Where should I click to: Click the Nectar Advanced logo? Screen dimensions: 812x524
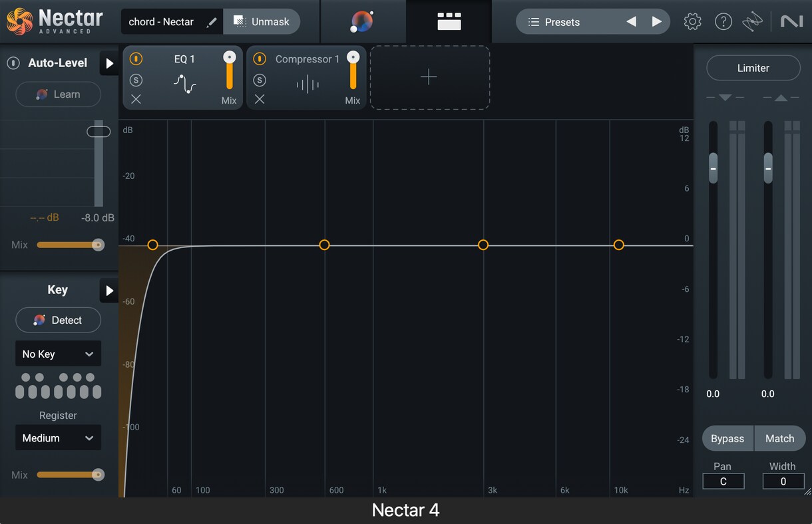tap(55, 21)
